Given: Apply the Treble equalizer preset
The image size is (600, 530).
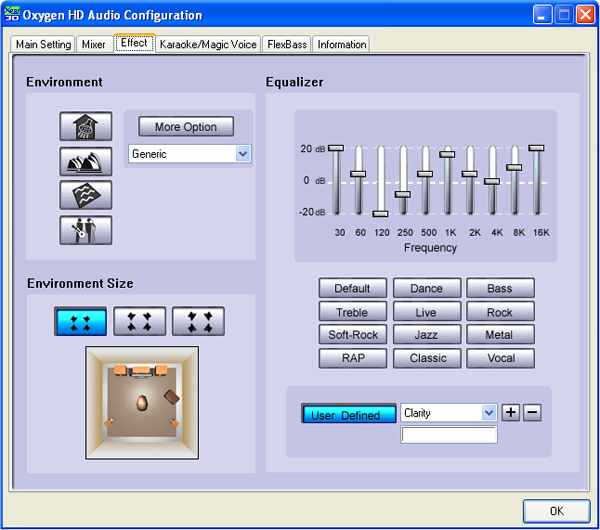Looking at the screenshot, I should 352,312.
